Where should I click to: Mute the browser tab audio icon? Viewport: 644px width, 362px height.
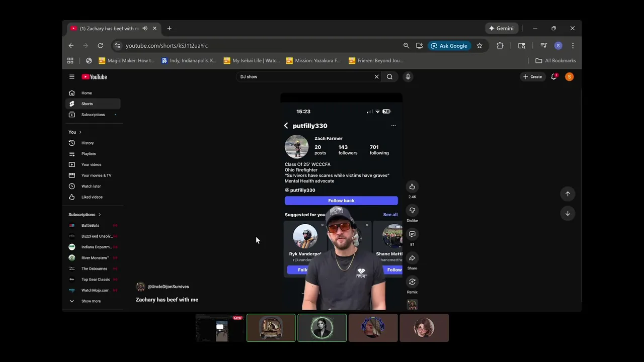145,29
